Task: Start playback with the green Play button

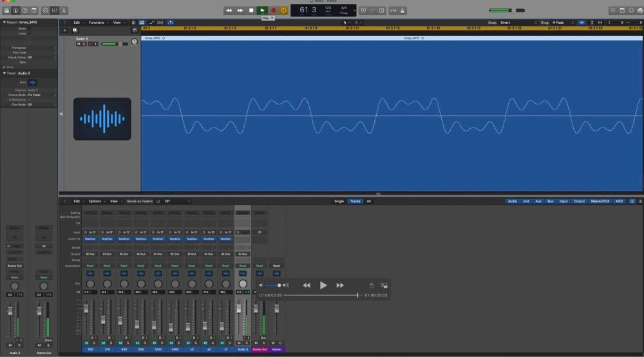Action: tap(263, 10)
